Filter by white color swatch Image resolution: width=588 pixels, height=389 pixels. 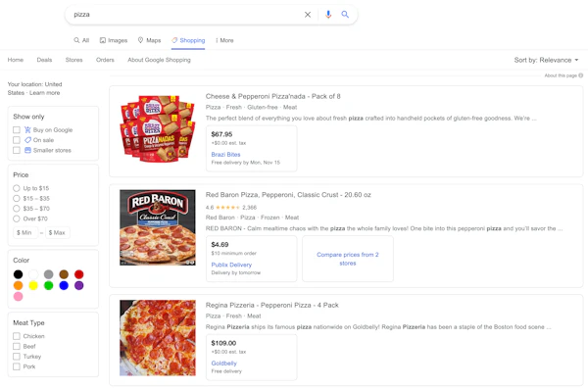click(x=33, y=274)
